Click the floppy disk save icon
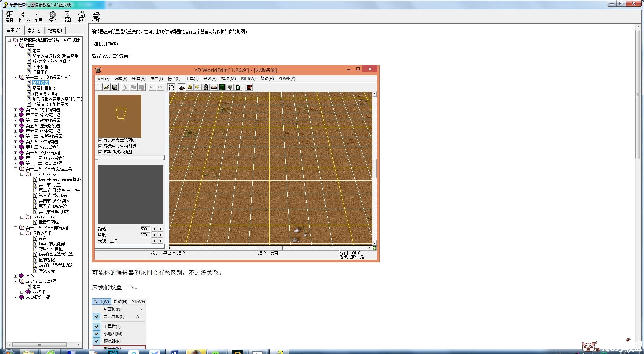This screenshot has height=354, width=644. tap(115, 87)
